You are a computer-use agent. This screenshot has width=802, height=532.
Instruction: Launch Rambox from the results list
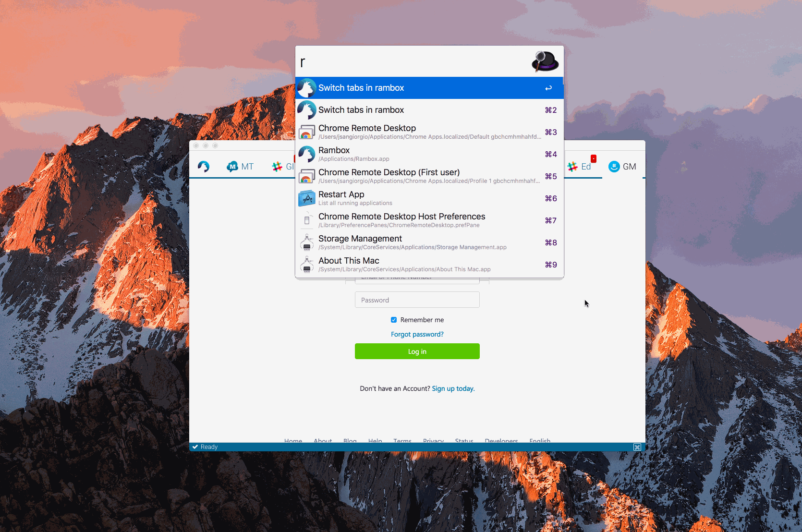tap(429, 154)
